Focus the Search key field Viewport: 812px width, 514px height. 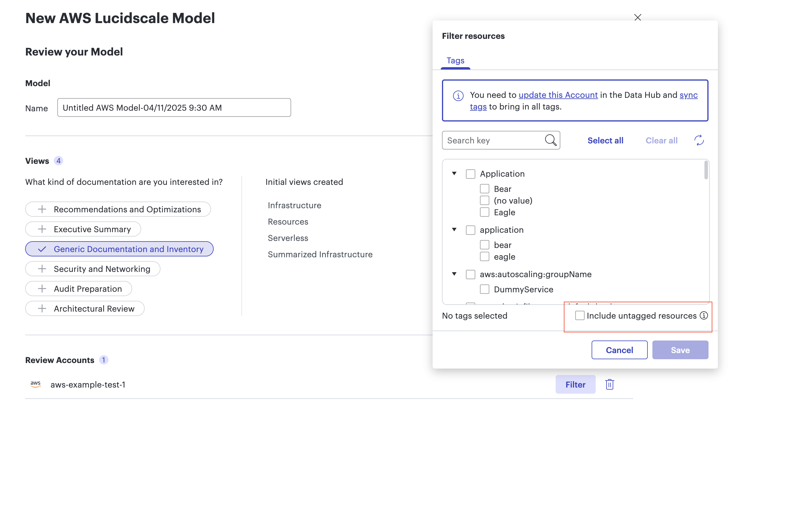tap(501, 140)
